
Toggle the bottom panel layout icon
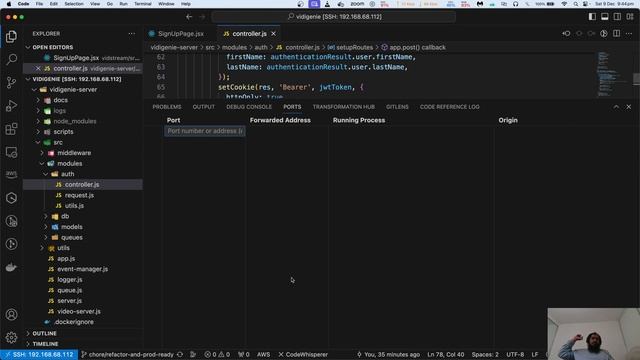coord(604,17)
